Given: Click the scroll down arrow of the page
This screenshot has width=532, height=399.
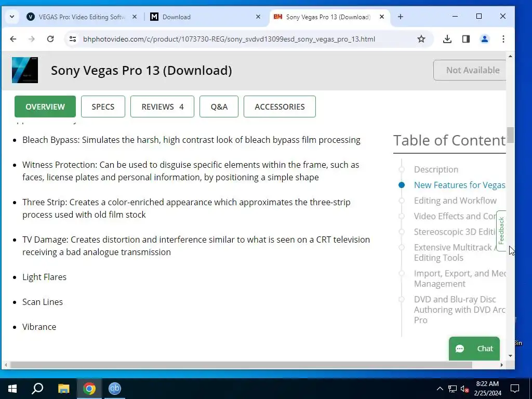Looking at the screenshot, I should point(510,356).
